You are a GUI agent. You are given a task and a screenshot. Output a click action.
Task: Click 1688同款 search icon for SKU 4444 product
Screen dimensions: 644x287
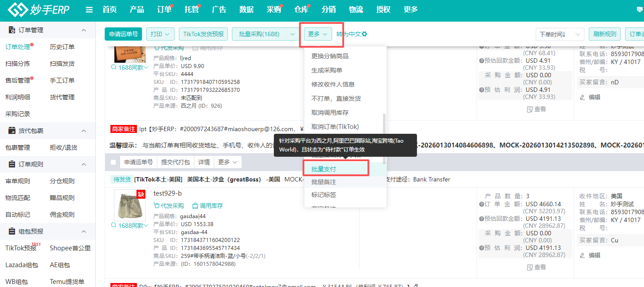tap(114, 68)
